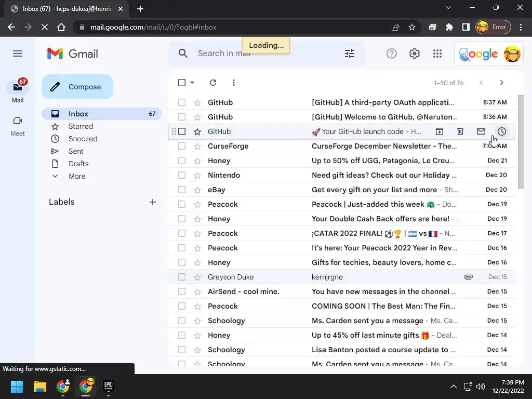The width and height of the screenshot is (532, 399).
Task: Open Lisa Banton course update email
Action: click(342, 350)
